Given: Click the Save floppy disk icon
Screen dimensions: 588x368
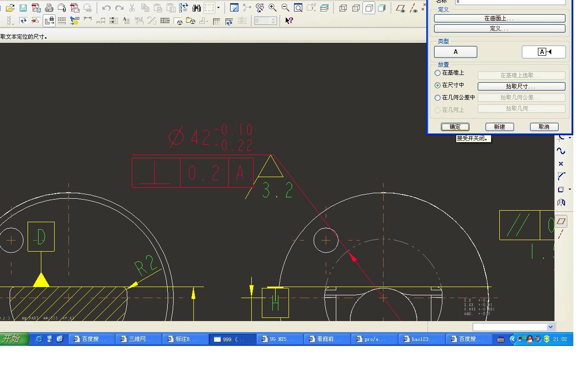Looking at the screenshot, I should pos(23,8).
